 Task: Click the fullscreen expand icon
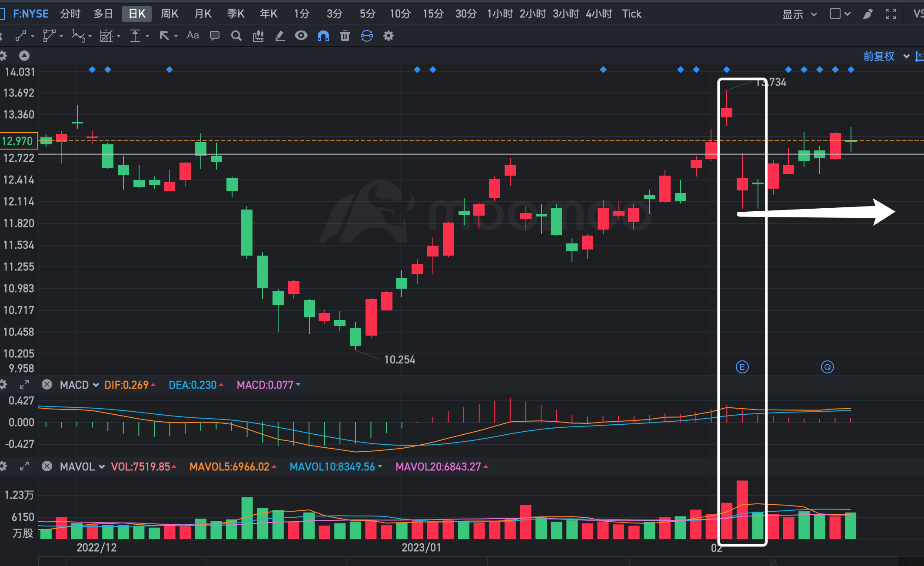coord(891,14)
